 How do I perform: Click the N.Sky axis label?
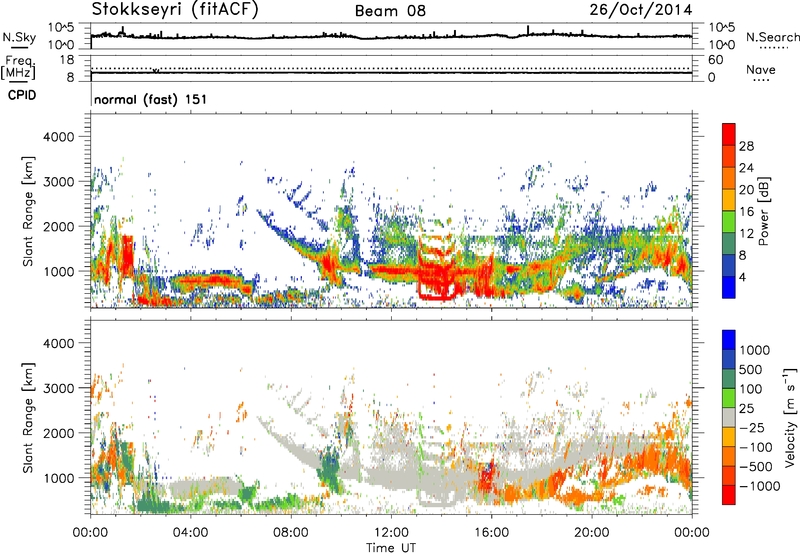click(19, 37)
